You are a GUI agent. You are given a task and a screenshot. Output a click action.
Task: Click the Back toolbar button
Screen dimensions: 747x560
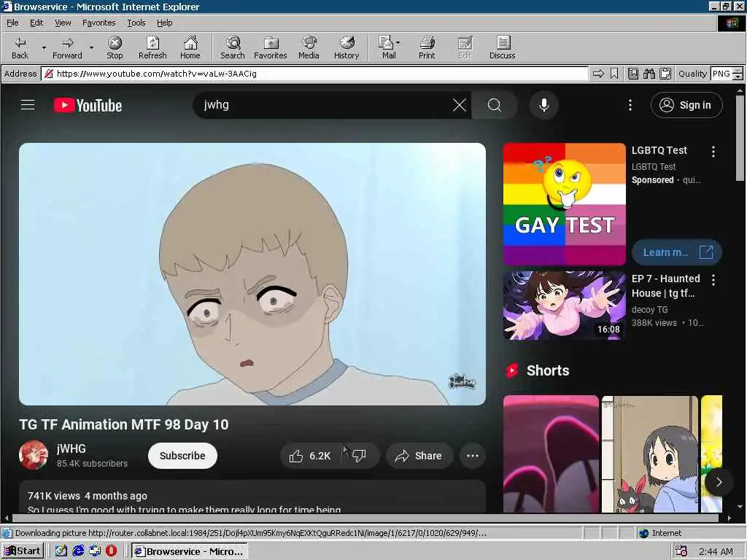pos(20,47)
